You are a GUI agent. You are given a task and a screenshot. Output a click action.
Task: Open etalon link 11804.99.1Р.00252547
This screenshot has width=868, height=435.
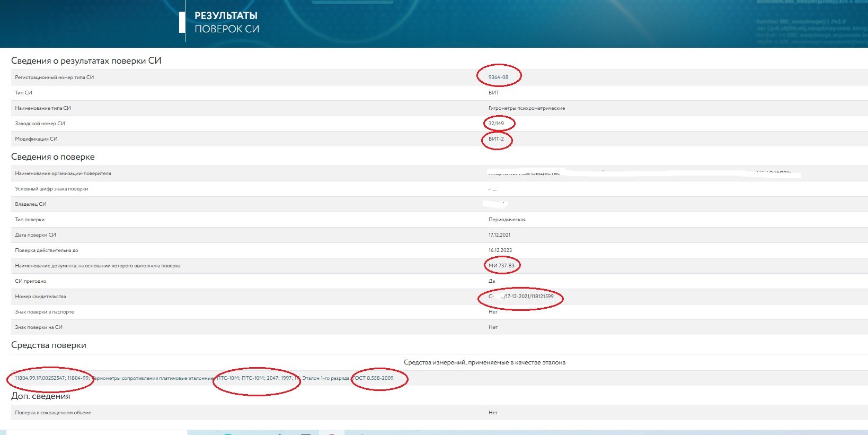(40, 378)
